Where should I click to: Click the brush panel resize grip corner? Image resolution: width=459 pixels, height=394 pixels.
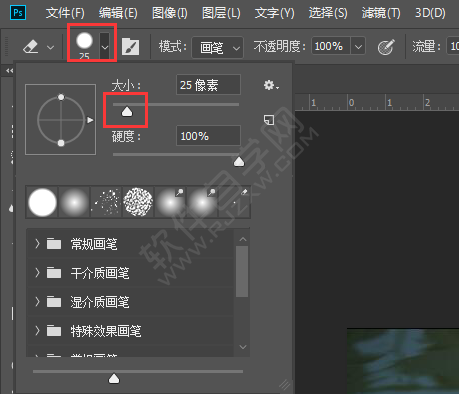pyautogui.click(x=285, y=385)
